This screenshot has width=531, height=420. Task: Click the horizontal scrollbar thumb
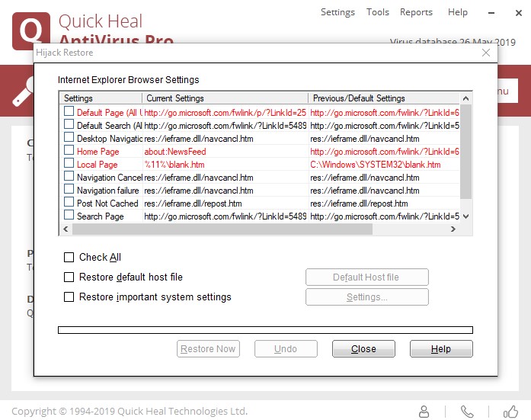point(222,229)
